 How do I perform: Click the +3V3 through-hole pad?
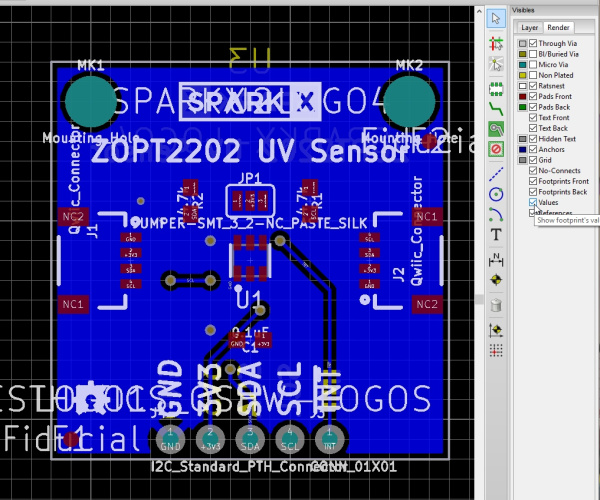click(x=210, y=440)
